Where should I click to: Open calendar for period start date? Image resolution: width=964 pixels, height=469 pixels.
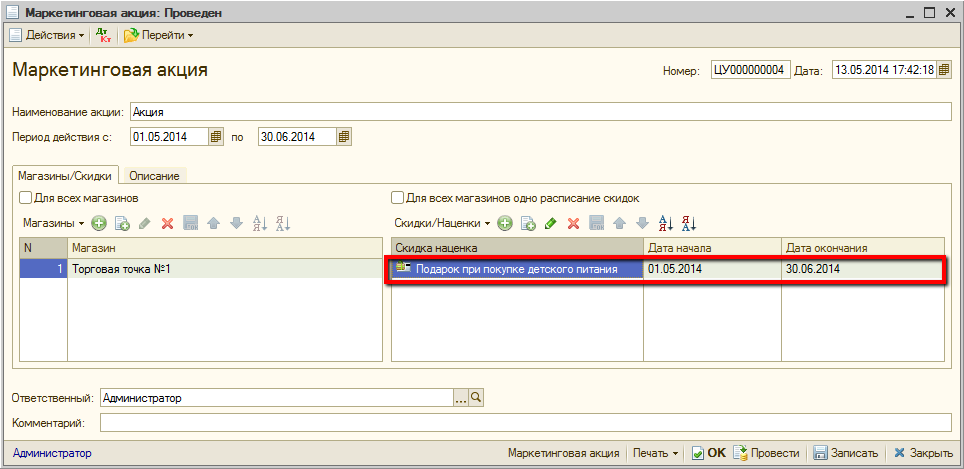point(217,137)
